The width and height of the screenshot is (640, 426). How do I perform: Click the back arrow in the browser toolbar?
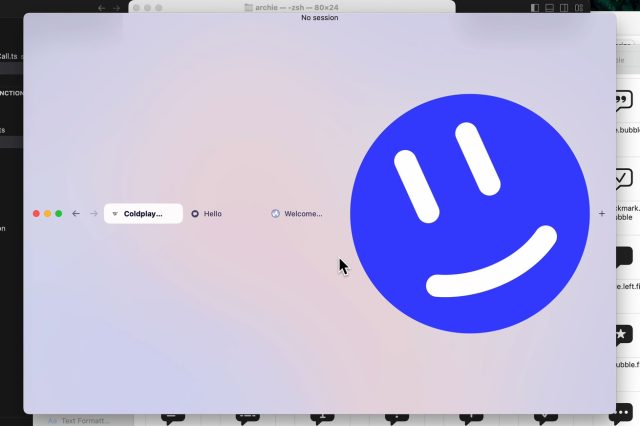click(x=76, y=213)
